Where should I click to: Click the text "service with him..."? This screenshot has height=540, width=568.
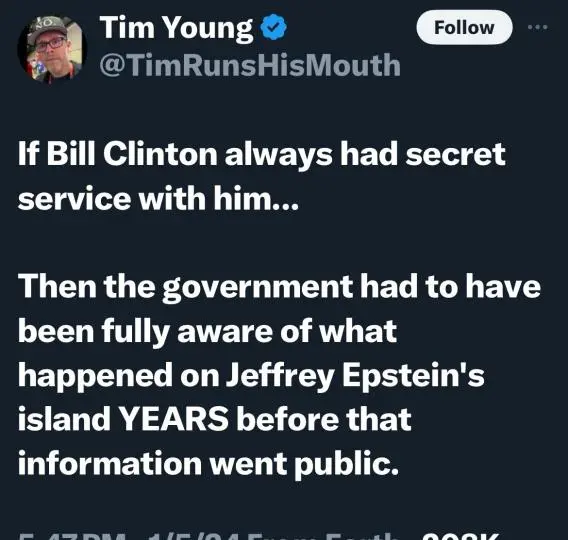pyautogui.click(x=158, y=199)
